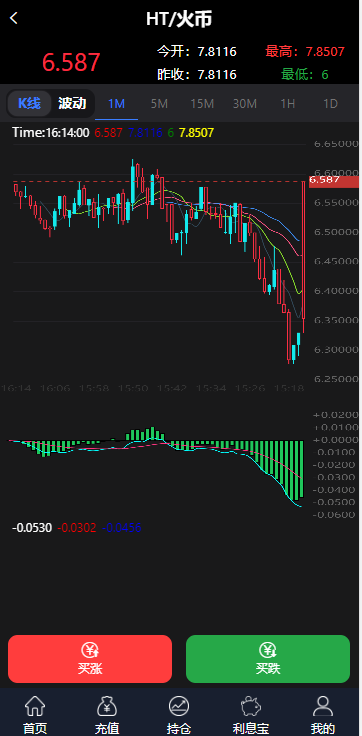The image size is (362, 736).
Task: Open the 首页 home icon
Action: [x=35, y=706]
